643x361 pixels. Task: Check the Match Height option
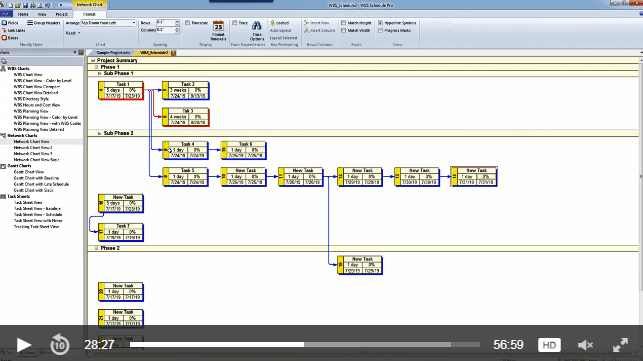[x=344, y=23]
